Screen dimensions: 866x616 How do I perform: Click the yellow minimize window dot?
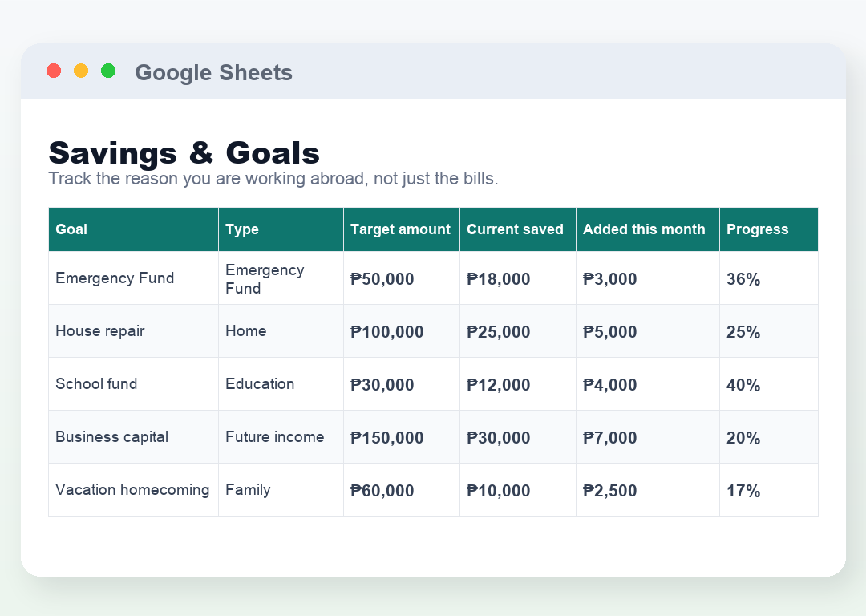(x=81, y=71)
